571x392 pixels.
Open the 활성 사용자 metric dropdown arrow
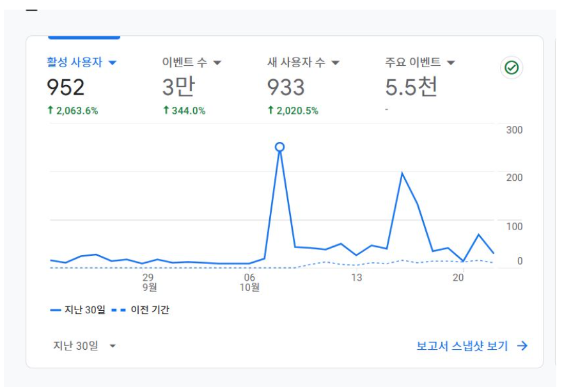113,63
